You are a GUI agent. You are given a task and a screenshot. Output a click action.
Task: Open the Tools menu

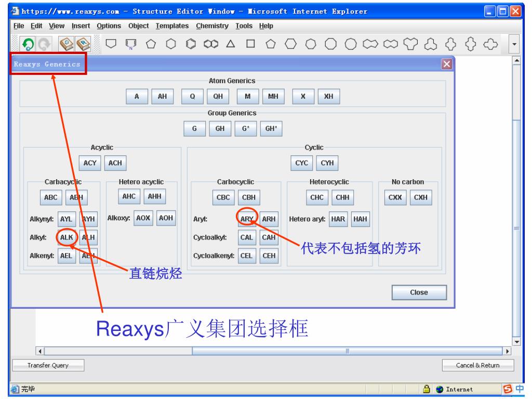244,26
